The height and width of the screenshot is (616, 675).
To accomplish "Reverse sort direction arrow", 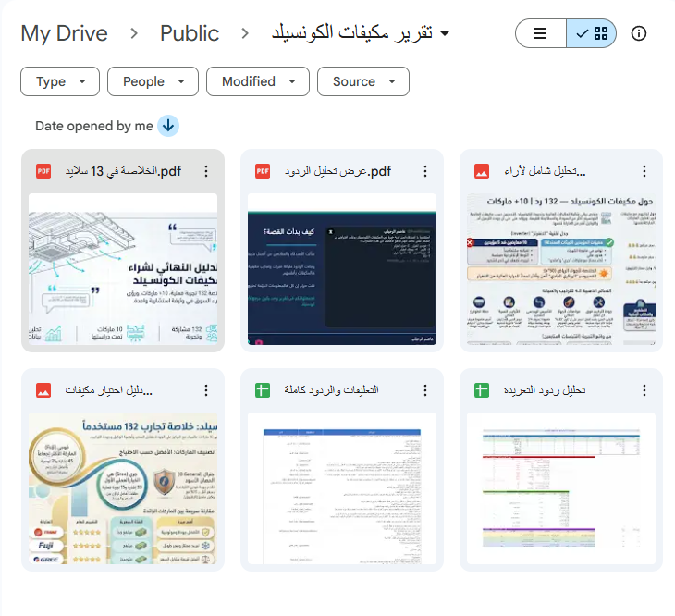I will (x=168, y=126).
